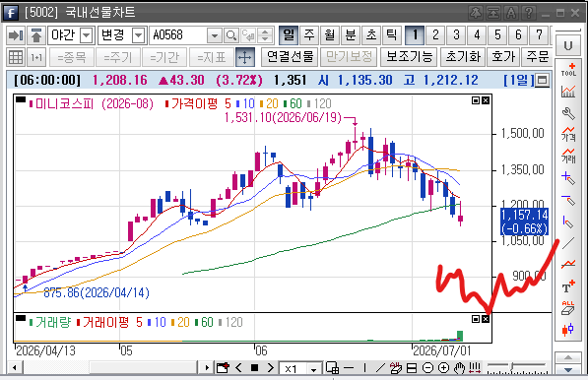Select the text T+ annotation tool
This screenshot has width=588, height=380.
pos(568,286)
